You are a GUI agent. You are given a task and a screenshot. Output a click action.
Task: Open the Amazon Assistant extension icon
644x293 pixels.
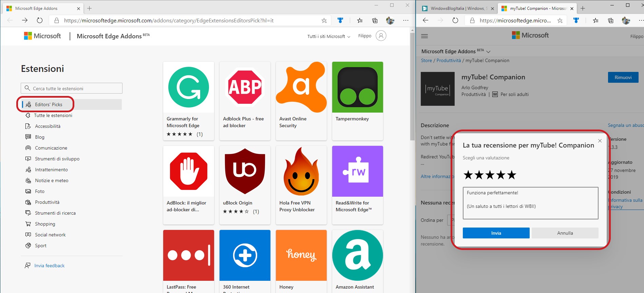358,255
